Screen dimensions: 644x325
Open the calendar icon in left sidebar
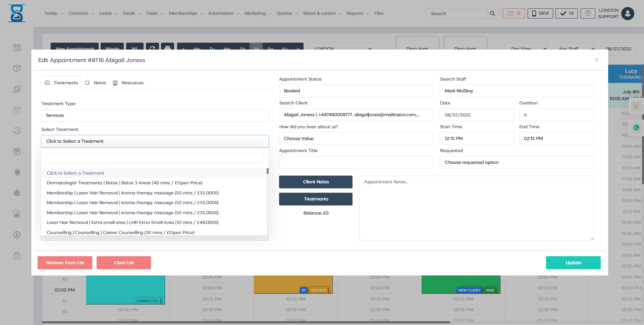click(17, 48)
